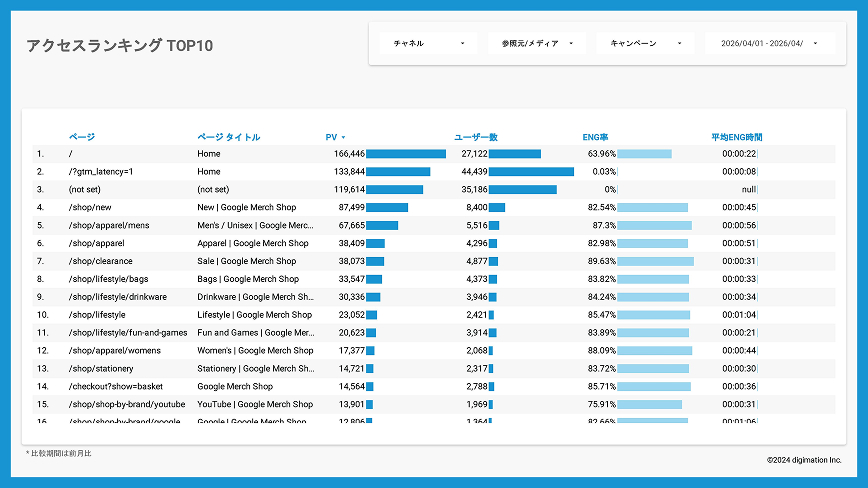868x488 pixels.
Task: Sort by 平均ENG時間 column header
Action: click(737, 137)
